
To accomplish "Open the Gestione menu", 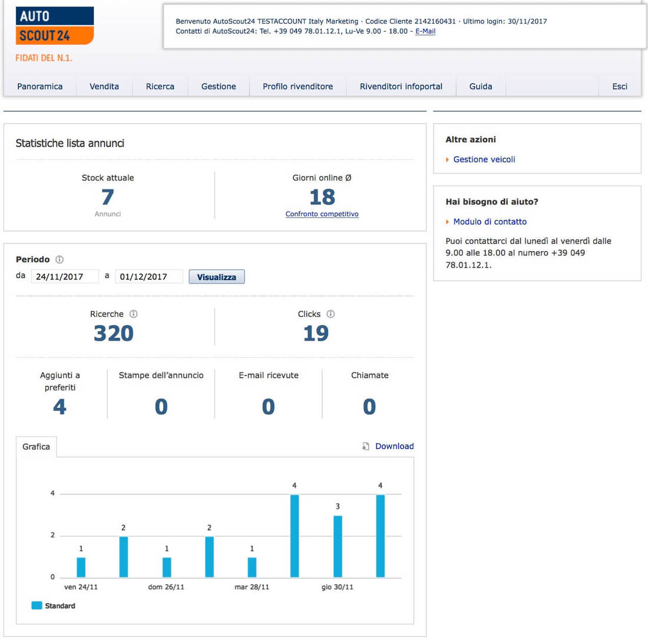I will (219, 87).
